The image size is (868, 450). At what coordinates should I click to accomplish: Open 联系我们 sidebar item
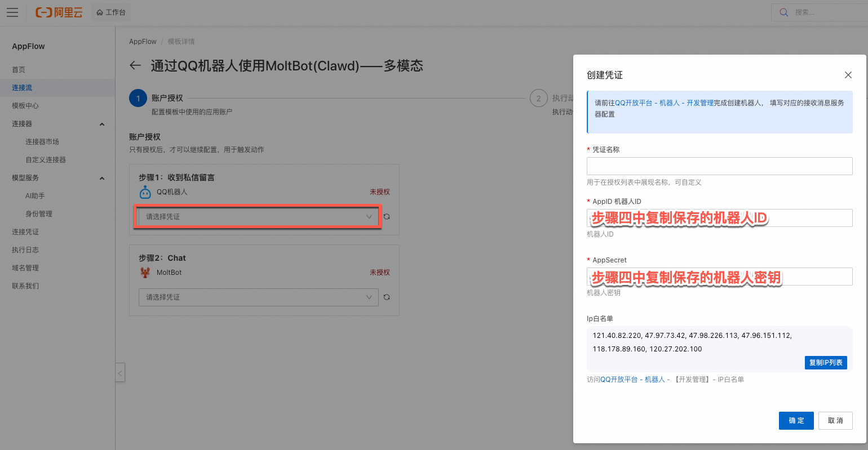[25, 286]
